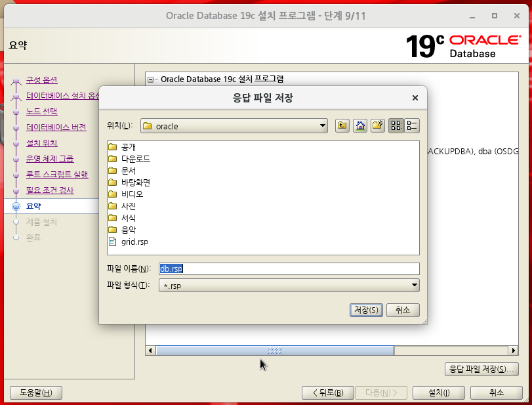532x405 pixels.
Task: Click 취소 in the installer window
Action: point(497,393)
